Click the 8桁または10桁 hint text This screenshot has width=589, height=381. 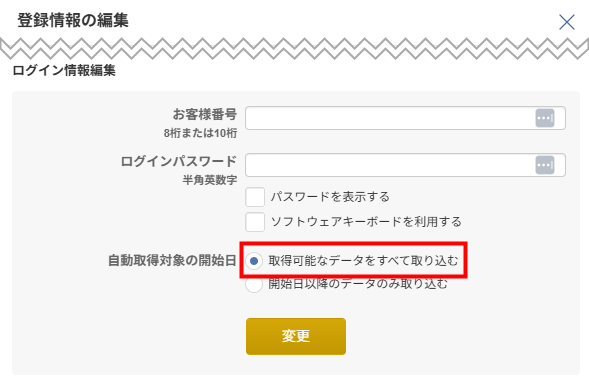pos(201,133)
